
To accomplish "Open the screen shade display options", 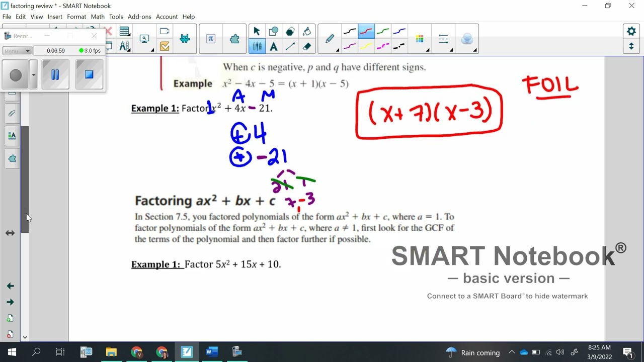I will 145,39.
